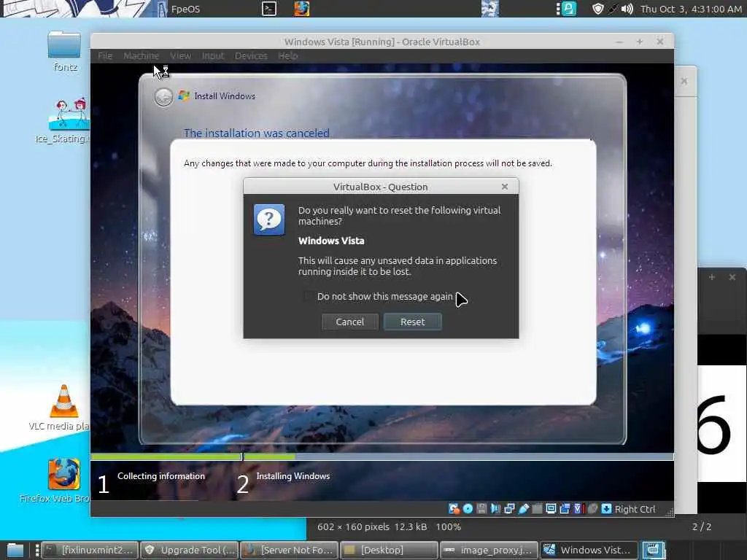Open the fontz folder on the desktop
This screenshot has height=560, width=747.
tap(64, 52)
